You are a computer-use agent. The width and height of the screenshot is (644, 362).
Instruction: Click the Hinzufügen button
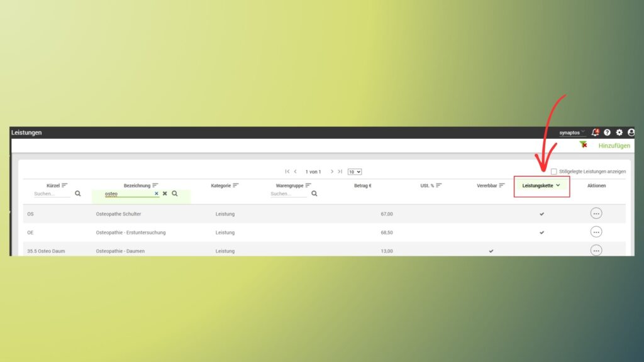point(614,146)
